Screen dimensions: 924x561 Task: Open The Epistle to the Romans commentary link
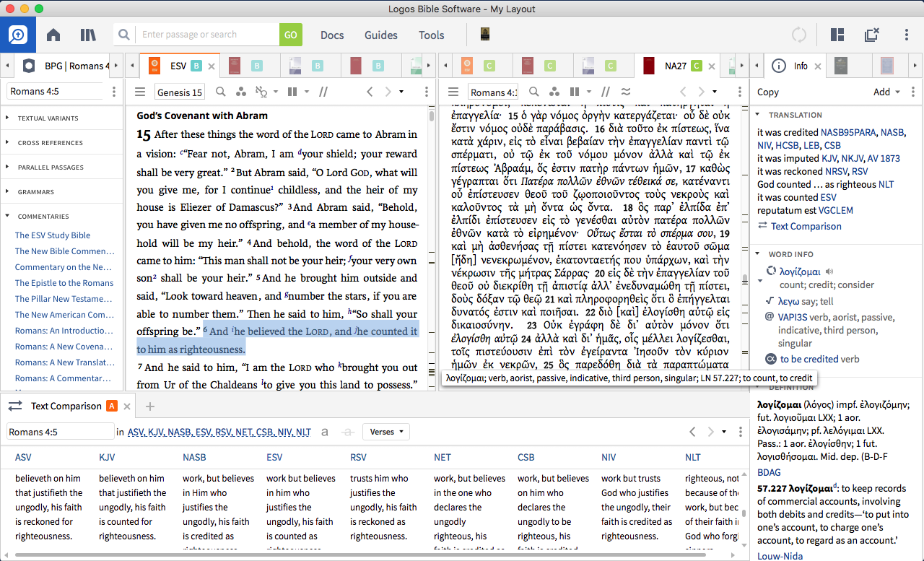point(64,283)
